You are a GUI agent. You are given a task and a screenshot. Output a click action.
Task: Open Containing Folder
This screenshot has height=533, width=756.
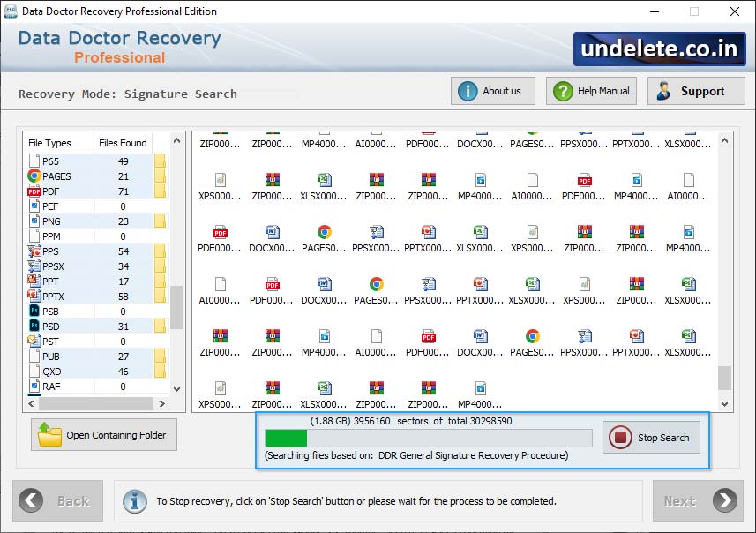pos(103,434)
